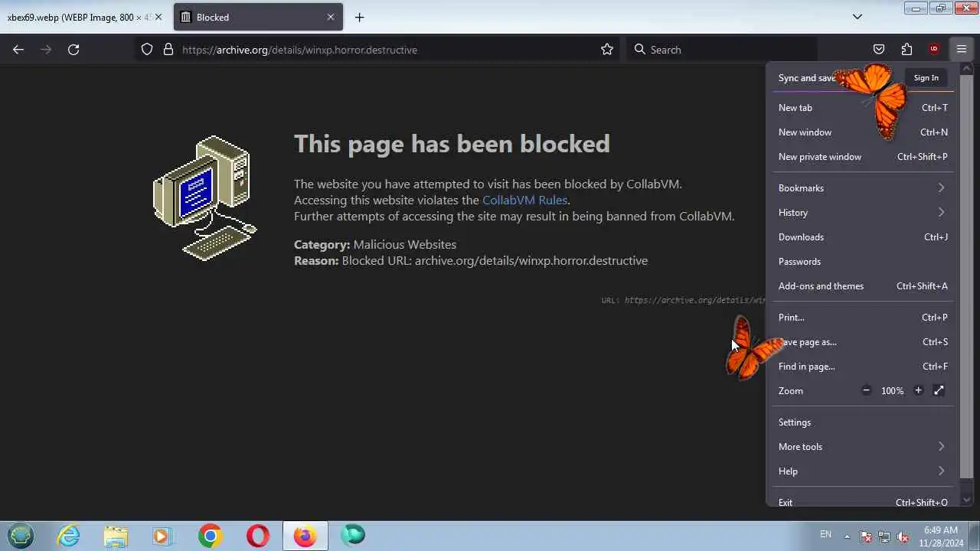980x551 pixels.
Task: Expand the History submenu
Action: point(863,213)
